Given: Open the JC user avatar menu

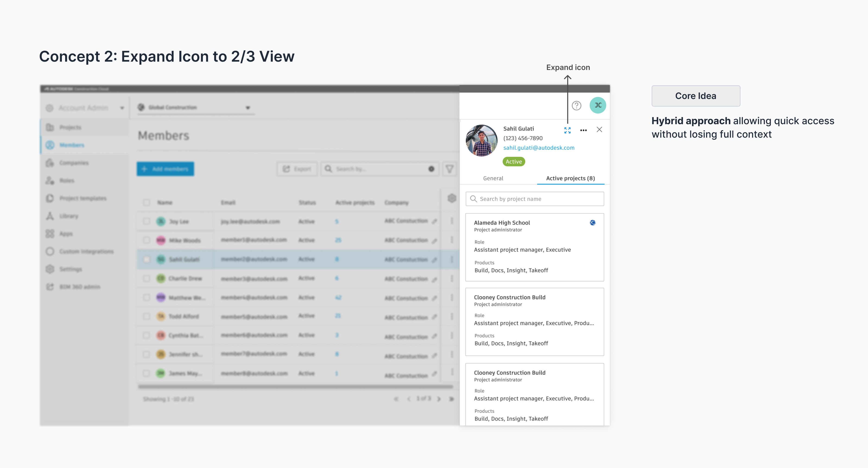Looking at the screenshot, I should point(598,105).
